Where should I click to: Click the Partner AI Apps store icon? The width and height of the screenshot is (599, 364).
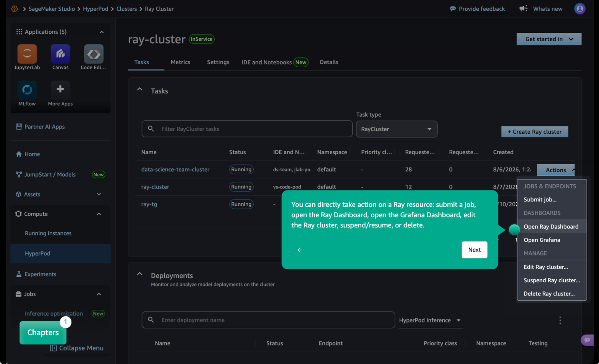[19, 127]
